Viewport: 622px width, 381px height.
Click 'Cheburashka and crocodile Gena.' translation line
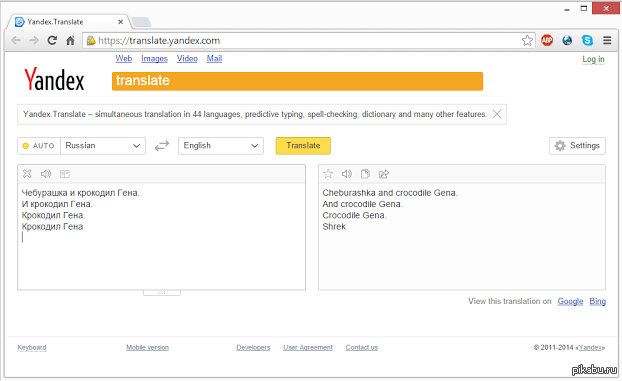tap(390, 193)
